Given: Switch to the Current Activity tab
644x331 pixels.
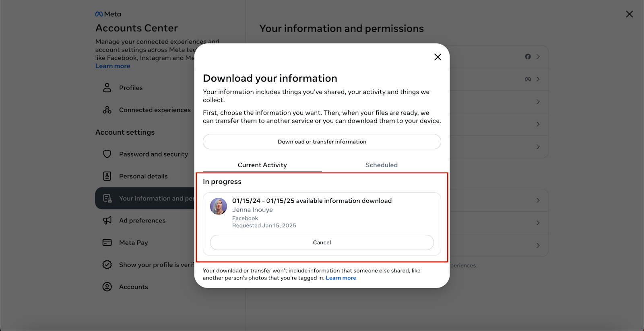Looking at the screenshot, I should pos(262,165).
